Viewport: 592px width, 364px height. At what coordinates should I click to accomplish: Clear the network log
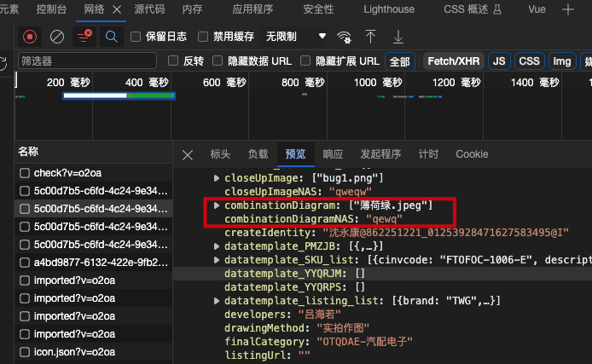coord(57,37)
